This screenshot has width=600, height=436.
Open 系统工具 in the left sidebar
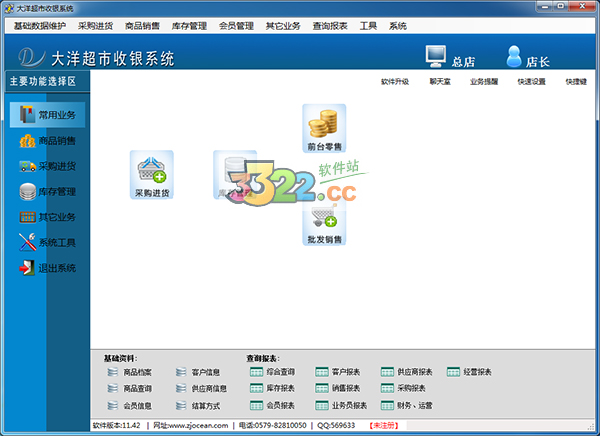point(47,242)
